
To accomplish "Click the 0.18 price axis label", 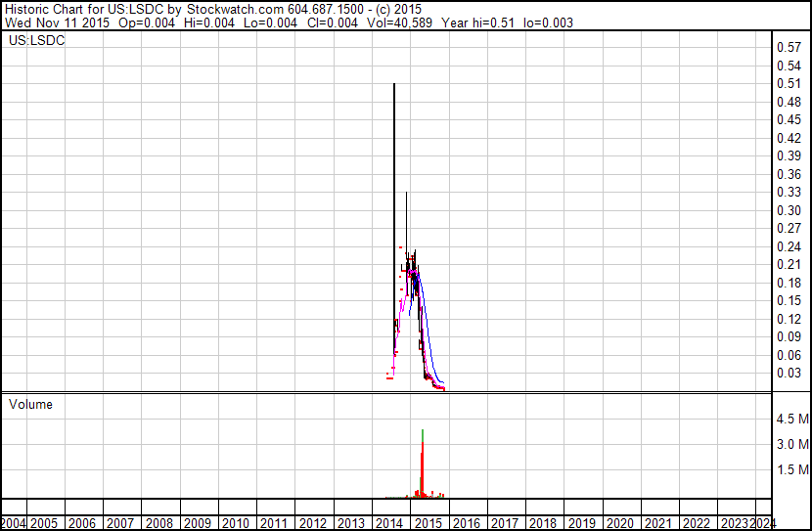I will 789,283.
